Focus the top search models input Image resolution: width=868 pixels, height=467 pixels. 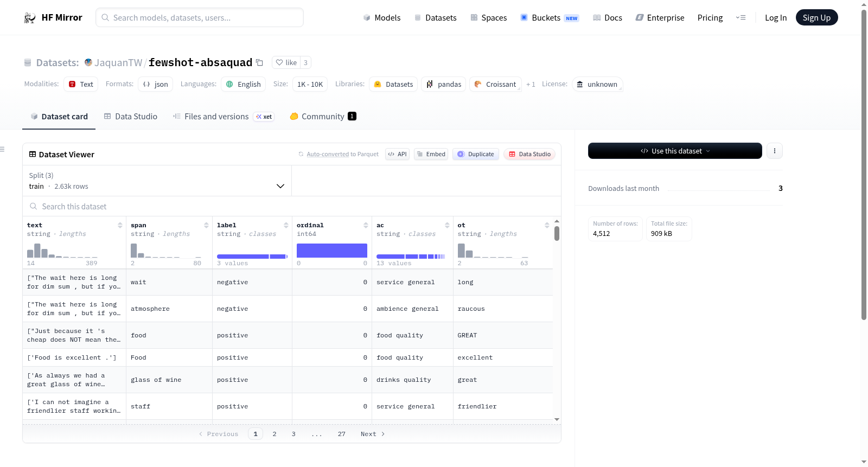200,17
